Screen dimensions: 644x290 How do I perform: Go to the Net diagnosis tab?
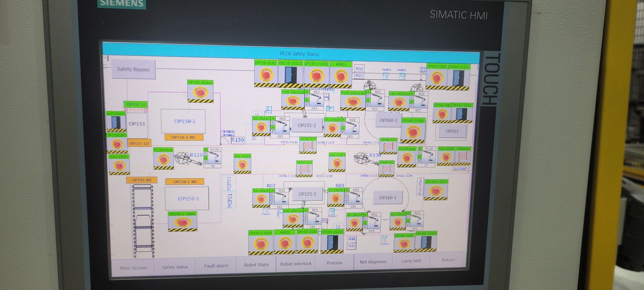(373, 262)
